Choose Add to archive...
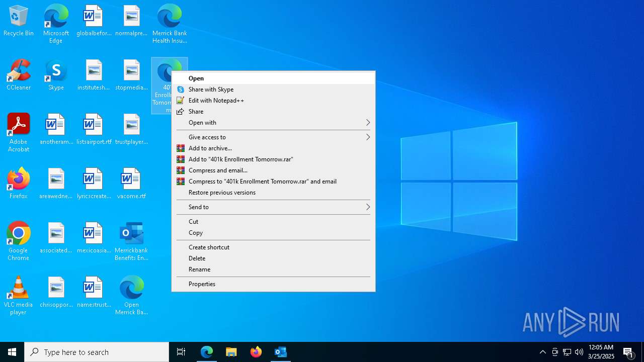This screenshot has width=644, height=362. coord(273,148)
